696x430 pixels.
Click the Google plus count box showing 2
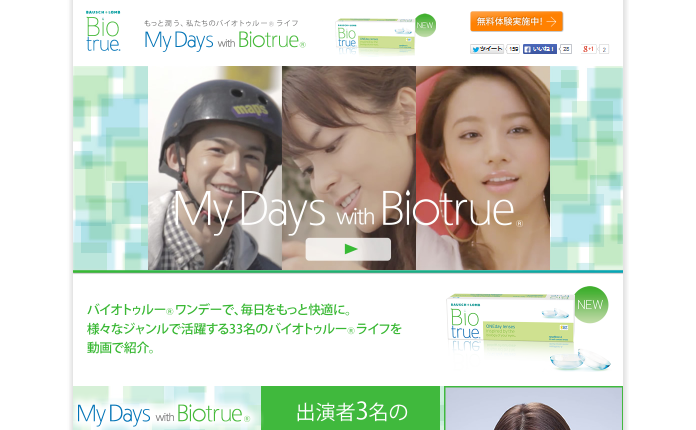tap(604, 49)
